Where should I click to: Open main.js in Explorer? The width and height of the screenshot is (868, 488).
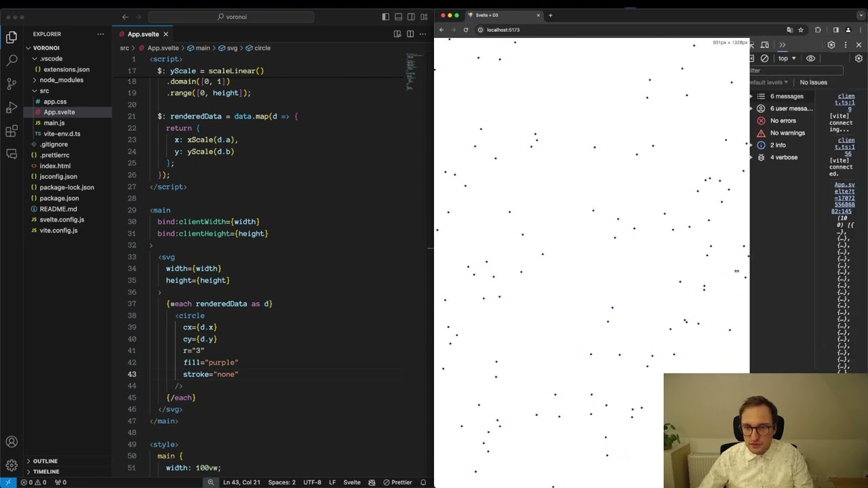coord(54,123)
